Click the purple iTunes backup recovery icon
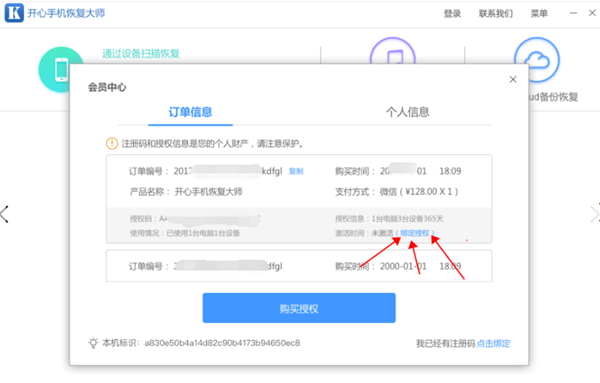The width and height of the screenshot is (600, 383). point(393,51)
